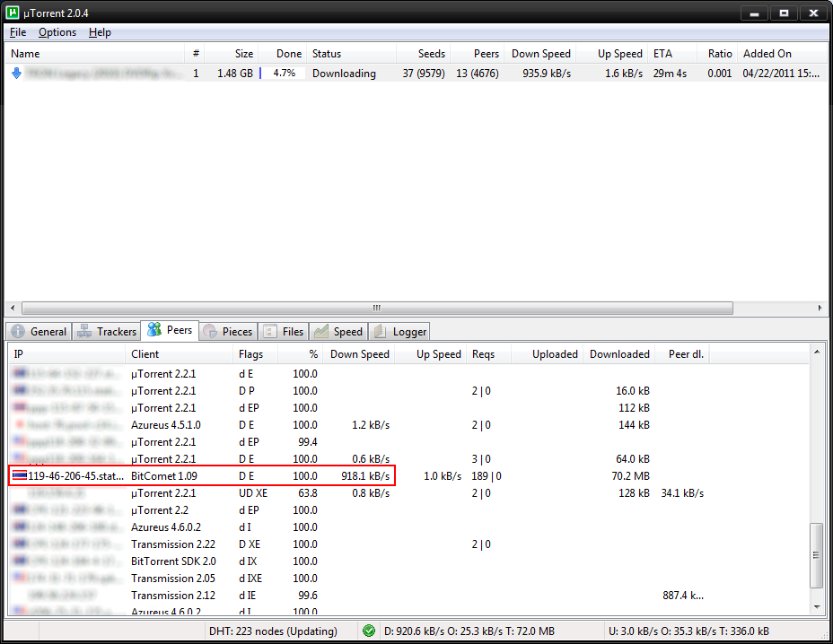Sort torrents by Down Speed column
The height and width of the screenshot is (644, 833).
tap(540, 54)
